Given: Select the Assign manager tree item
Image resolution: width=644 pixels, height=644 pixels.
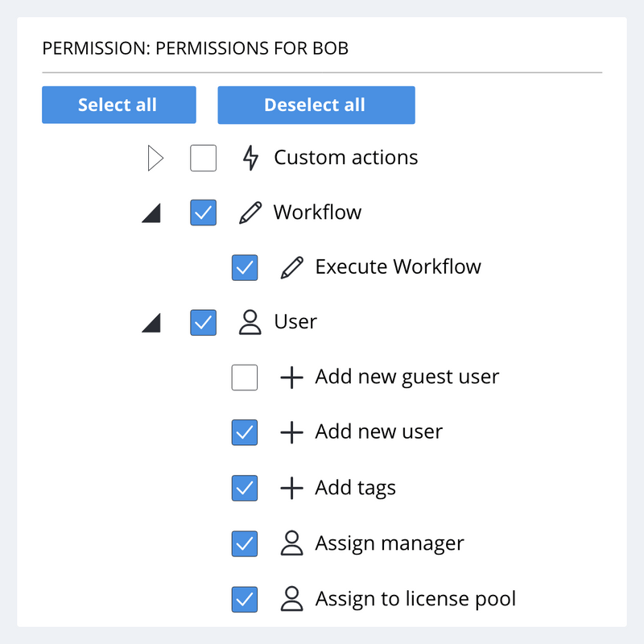Looking at the screenshot, I should (x=389, y=543).
